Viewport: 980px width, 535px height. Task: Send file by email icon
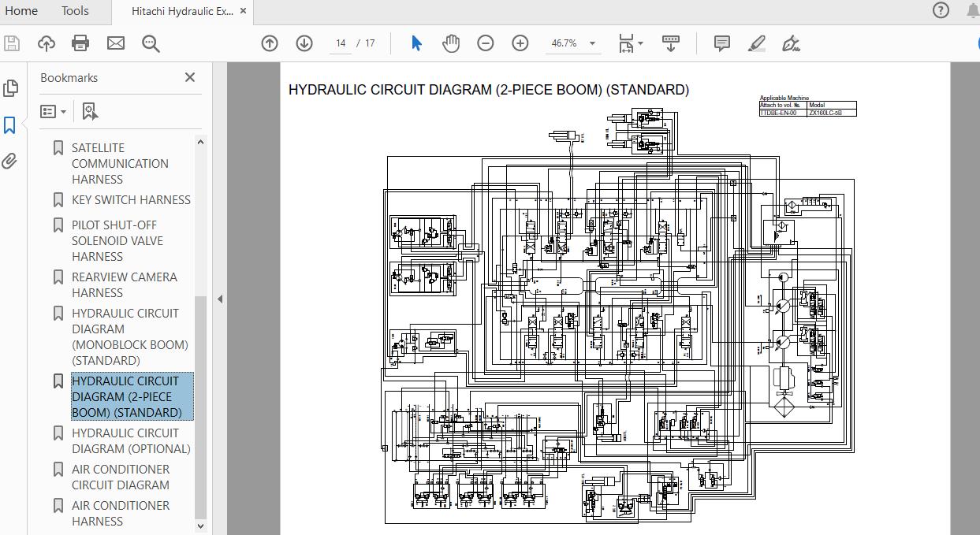click(x=116, y=43)
